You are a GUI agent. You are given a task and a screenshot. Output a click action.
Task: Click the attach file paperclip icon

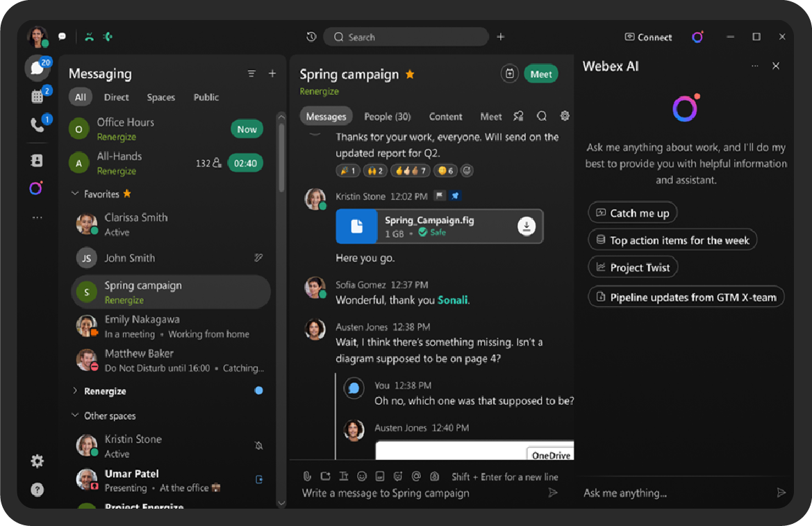(307, 476)
